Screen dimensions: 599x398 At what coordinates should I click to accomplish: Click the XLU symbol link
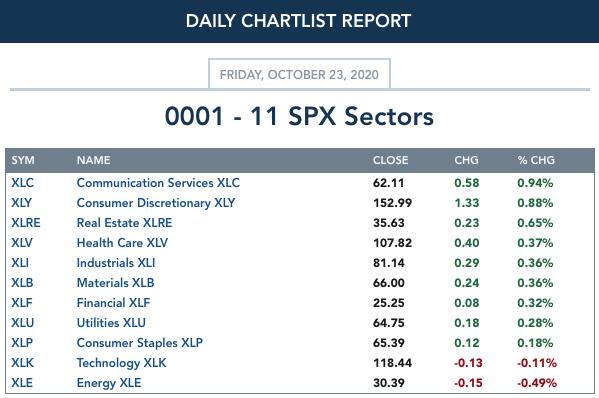tap(23, 323)
